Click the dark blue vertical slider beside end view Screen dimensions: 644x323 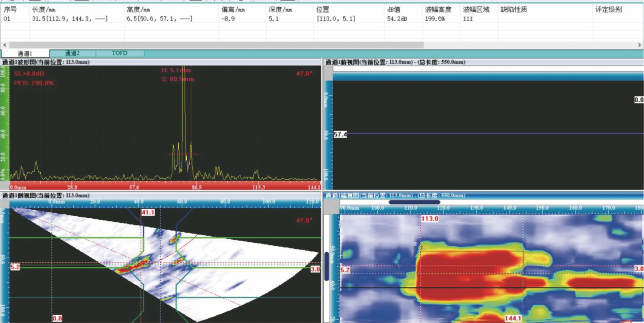327,266
